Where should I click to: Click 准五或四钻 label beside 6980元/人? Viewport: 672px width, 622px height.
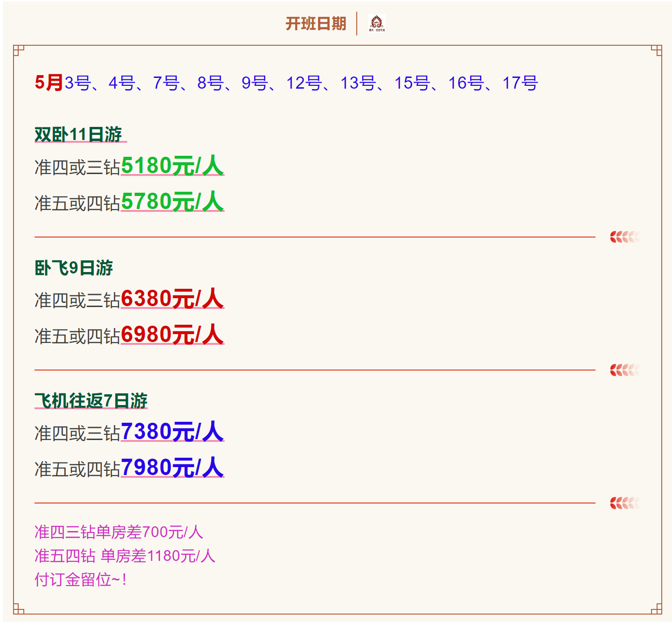(x=77, y=336)
